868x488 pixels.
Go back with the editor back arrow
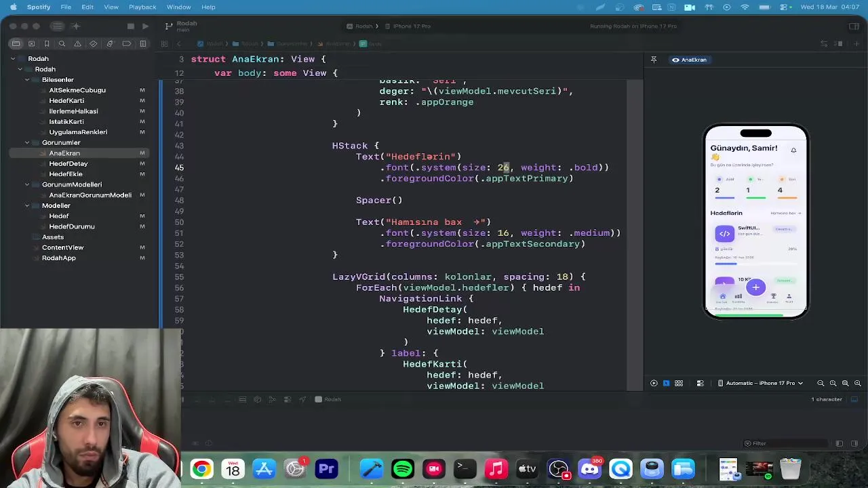(179, 44)
